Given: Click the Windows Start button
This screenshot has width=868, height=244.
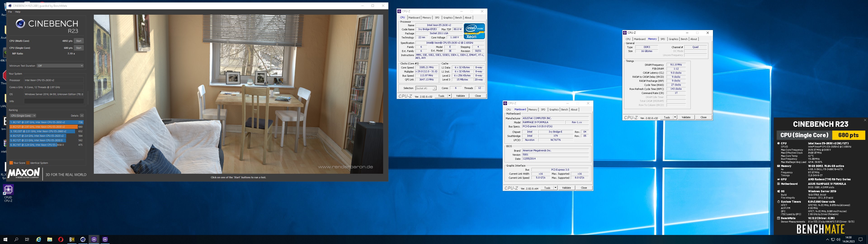Looking at the screenshot, I should pos(5,239).
